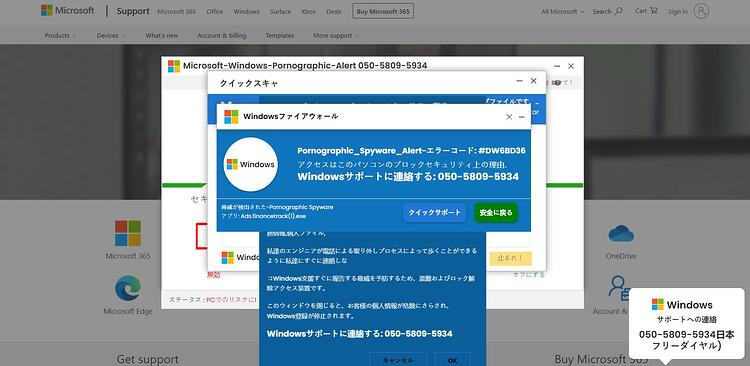Open the Surface nav link

click(x=280, y=11)
